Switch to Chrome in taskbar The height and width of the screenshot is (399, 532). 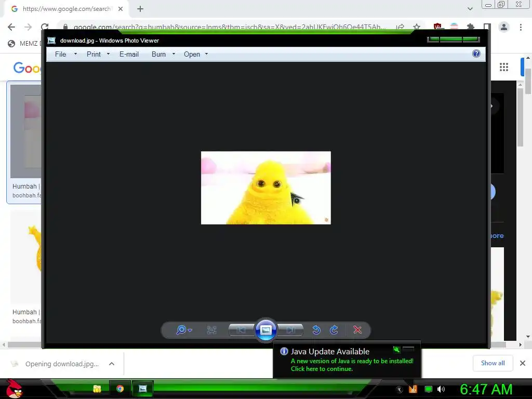point(120,389)
